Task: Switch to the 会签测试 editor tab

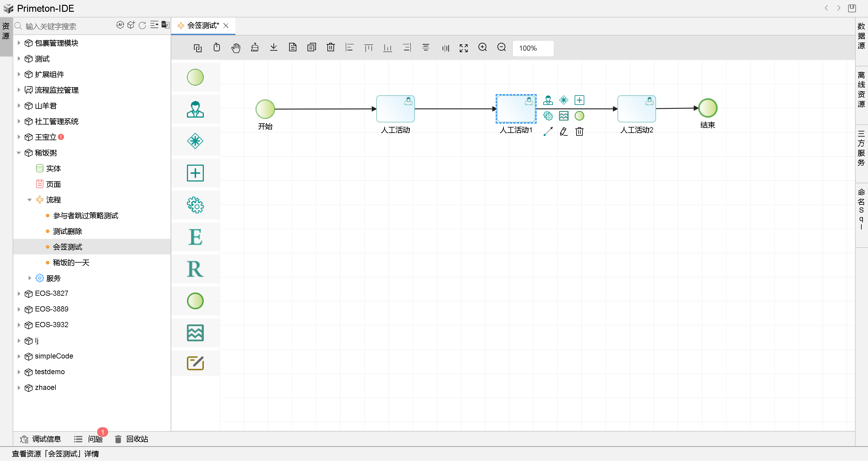Action: 203,26
